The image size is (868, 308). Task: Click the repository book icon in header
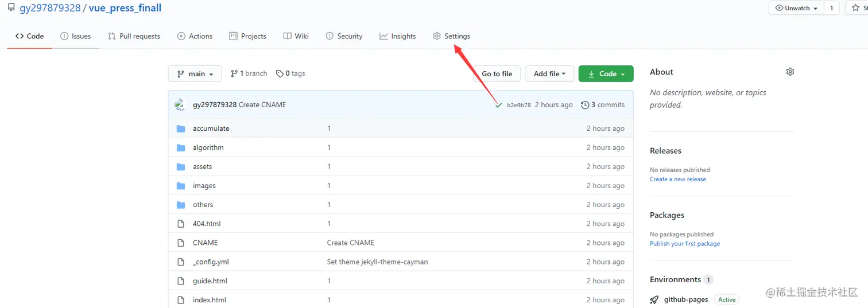tap(11, 8)
